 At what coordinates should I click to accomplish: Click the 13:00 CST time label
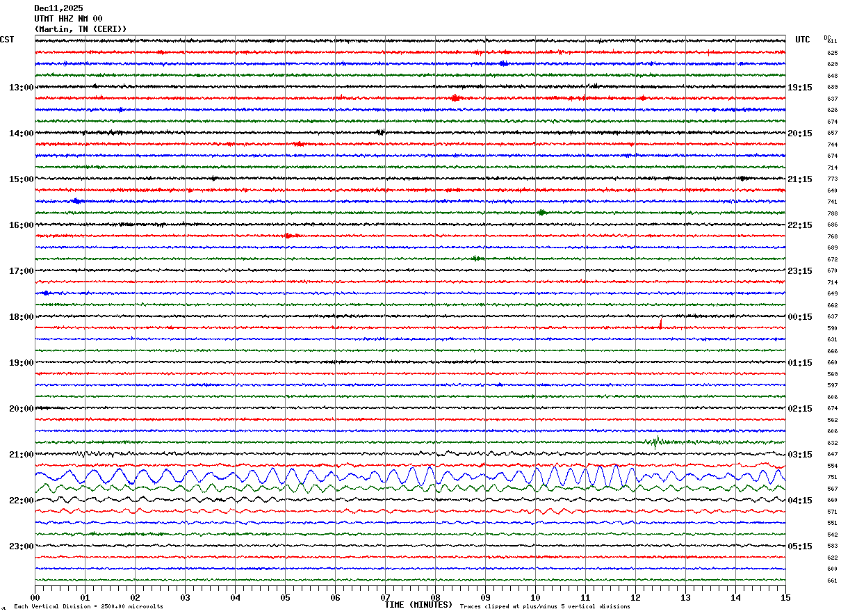21,88
